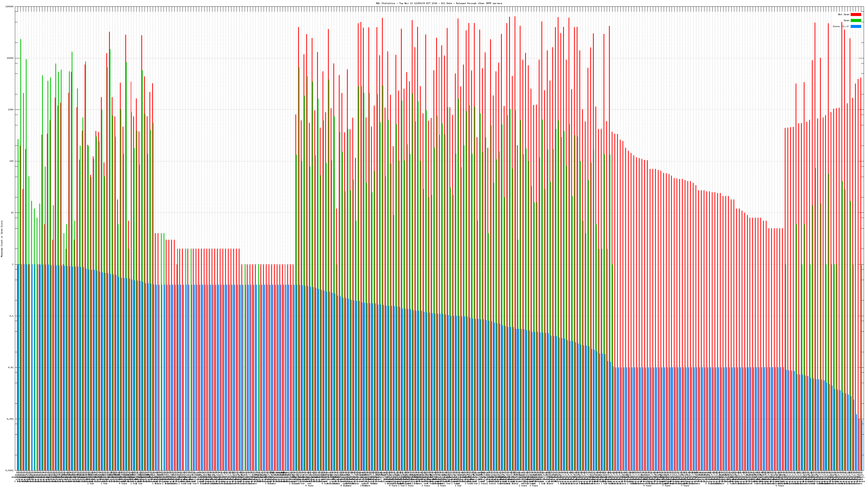
Task: Click the blue Score legend swatch
Action: tap(856, 26)
